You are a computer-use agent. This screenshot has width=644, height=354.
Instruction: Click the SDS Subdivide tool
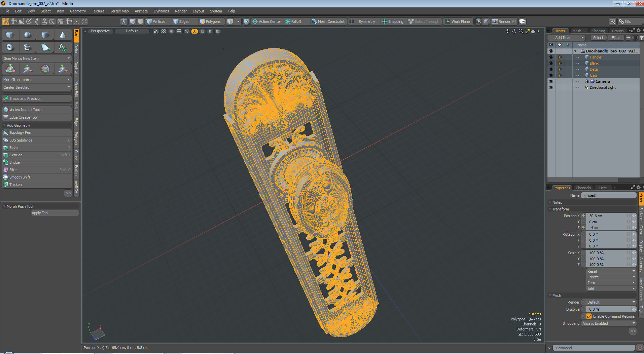click(37, 140)
